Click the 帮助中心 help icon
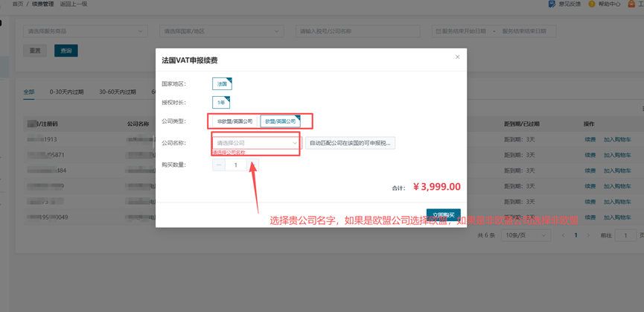 pos(592,4)
